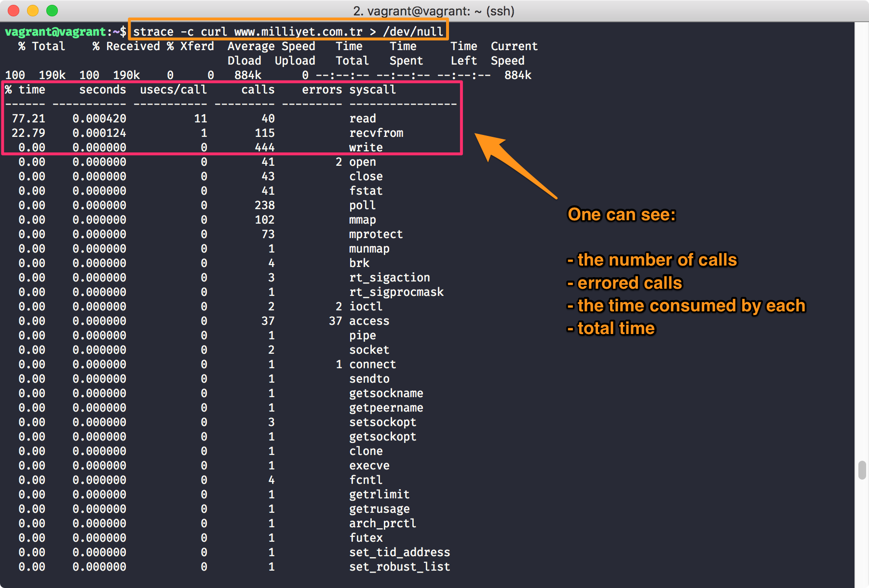Click the 'fstat' syscall name
The width and height of the screenshot is (869, 588).
(x=366, y=191)
